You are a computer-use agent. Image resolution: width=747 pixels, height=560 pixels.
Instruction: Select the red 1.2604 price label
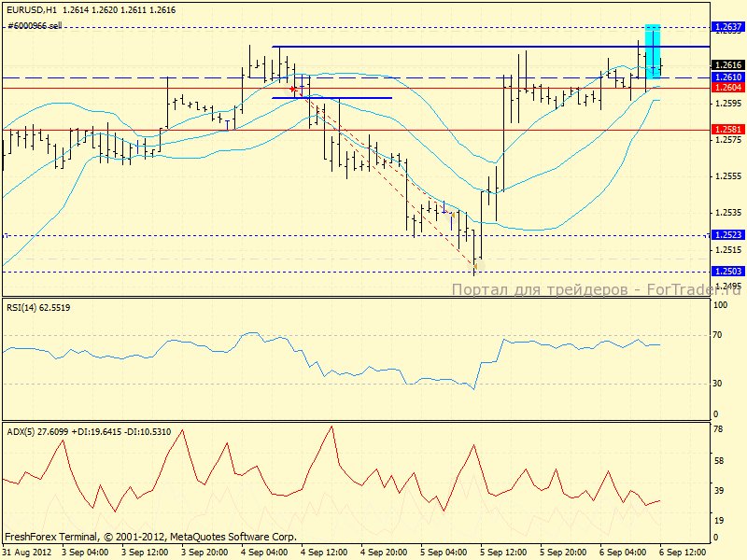(x=726, y=88)
